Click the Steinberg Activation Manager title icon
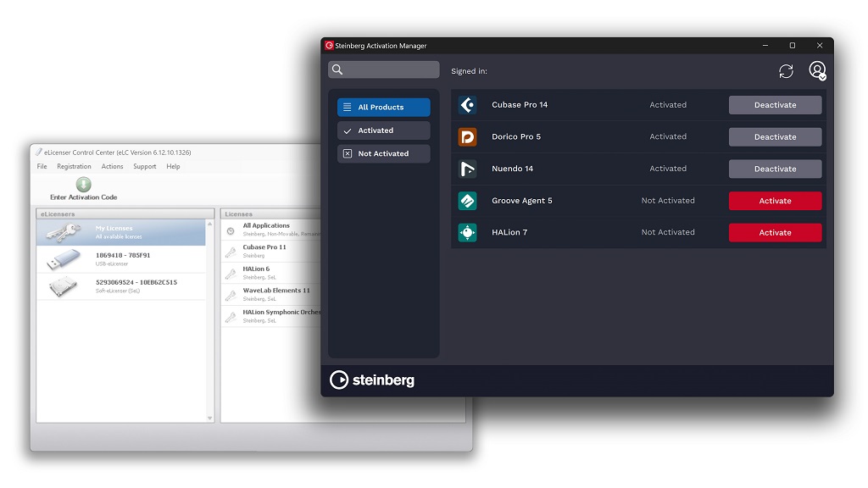The image size is (868, 488). tap(329, 46)
